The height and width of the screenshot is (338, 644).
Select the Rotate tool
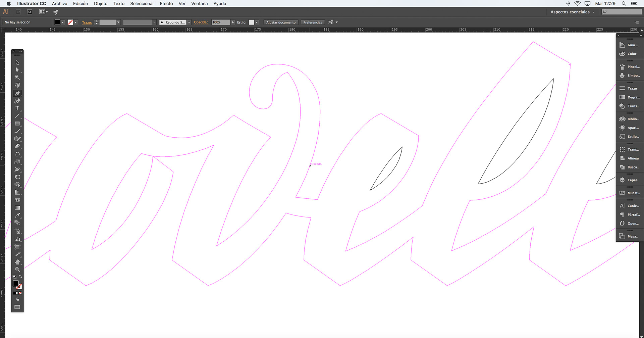coord(17,154)
